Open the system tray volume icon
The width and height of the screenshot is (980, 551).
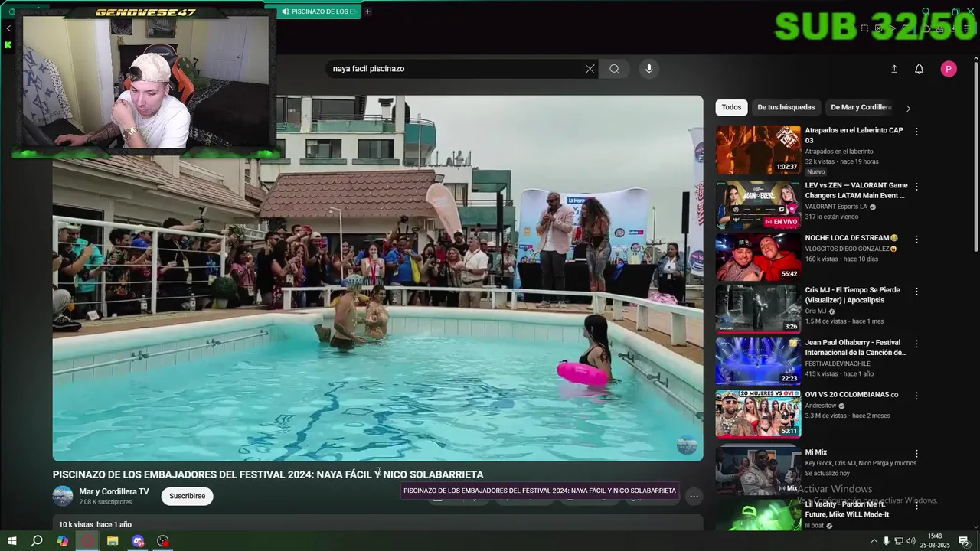911,541
